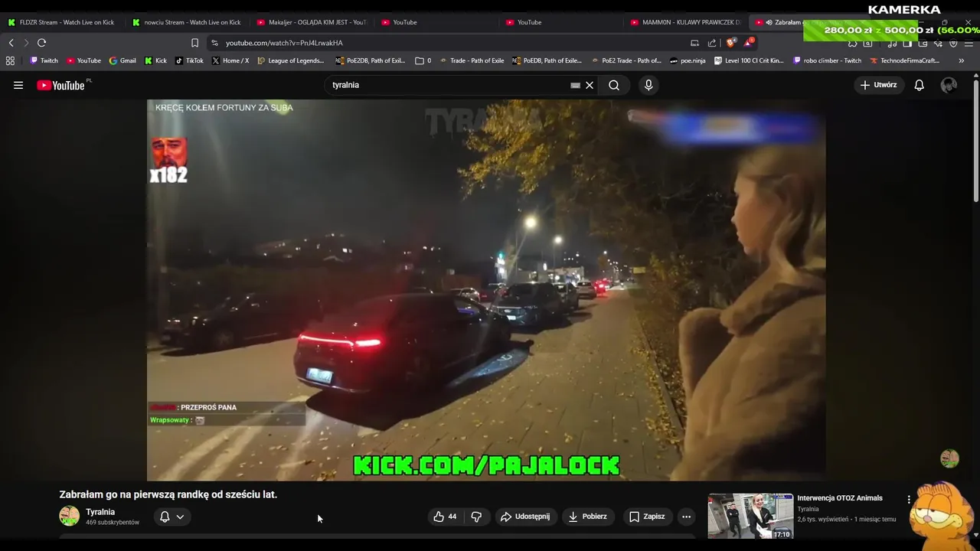980x551 pixels.
Task: Open the Twitch bookmark
Action: pos(44,60)
